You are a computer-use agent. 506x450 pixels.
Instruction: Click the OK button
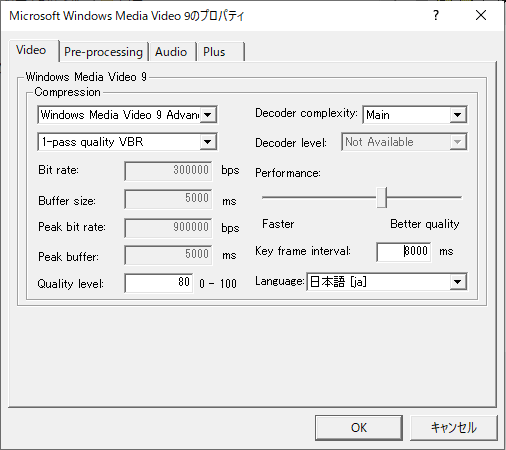[359, 428]
